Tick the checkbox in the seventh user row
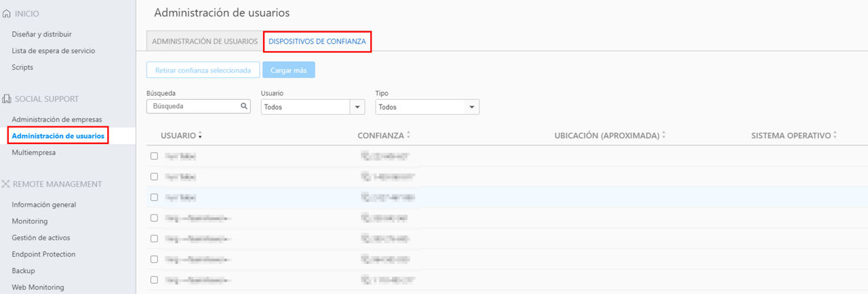The width and height of the screenshot is (868, 294). [x=154, y=280]
